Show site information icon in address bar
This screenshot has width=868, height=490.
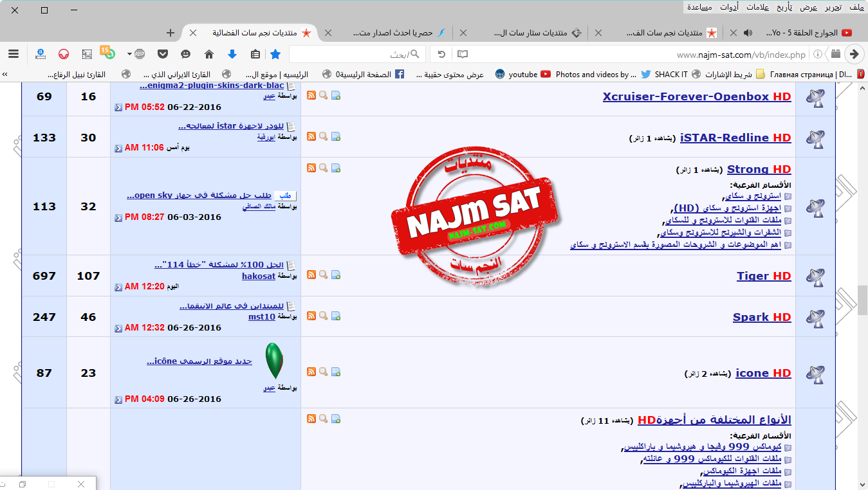click(x=818, y=54)
